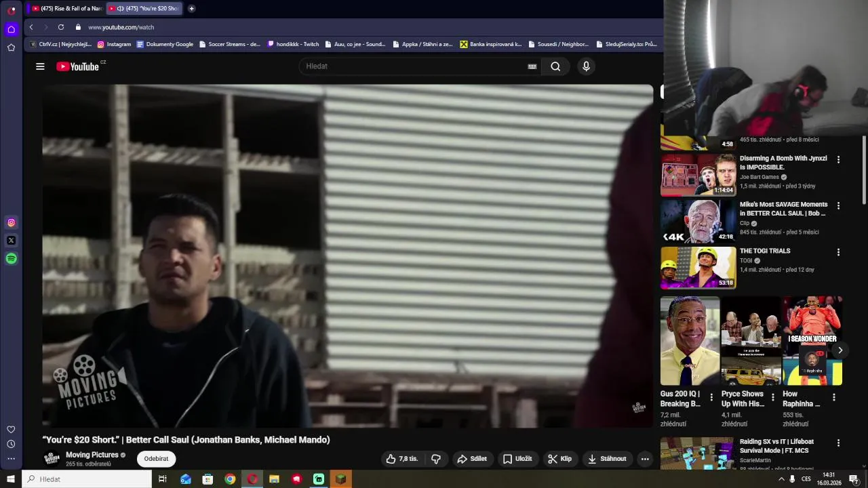This screenshot has height=488, width=868.
Task: Reload the page with refresh icon
Action: click(x=61, y=27)
